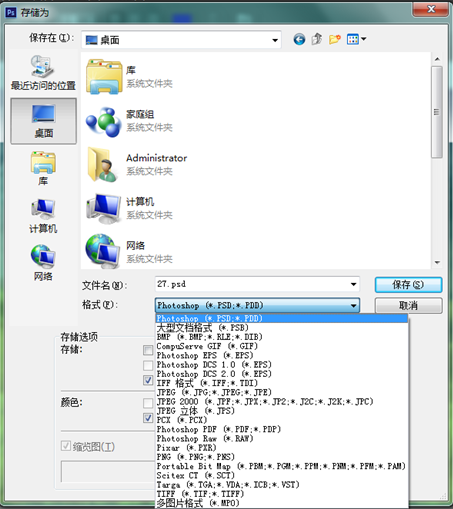Select the Administrator folder in file list
This screenshot has width=453, height=509.
click(x=137, y=165)
